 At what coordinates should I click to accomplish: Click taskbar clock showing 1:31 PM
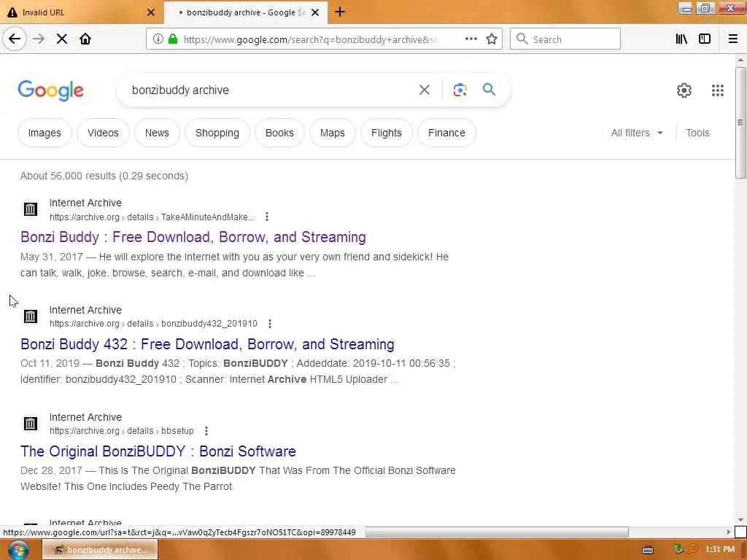click(720, 550)
